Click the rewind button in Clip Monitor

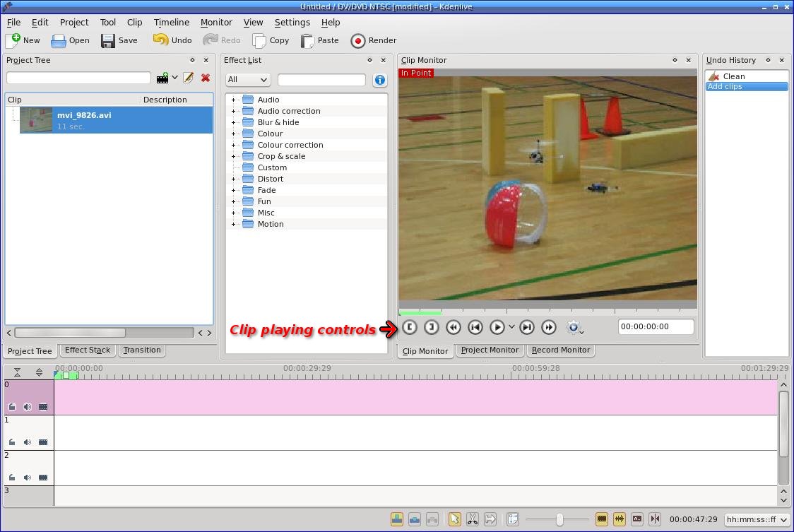click(x=454, y=327)
